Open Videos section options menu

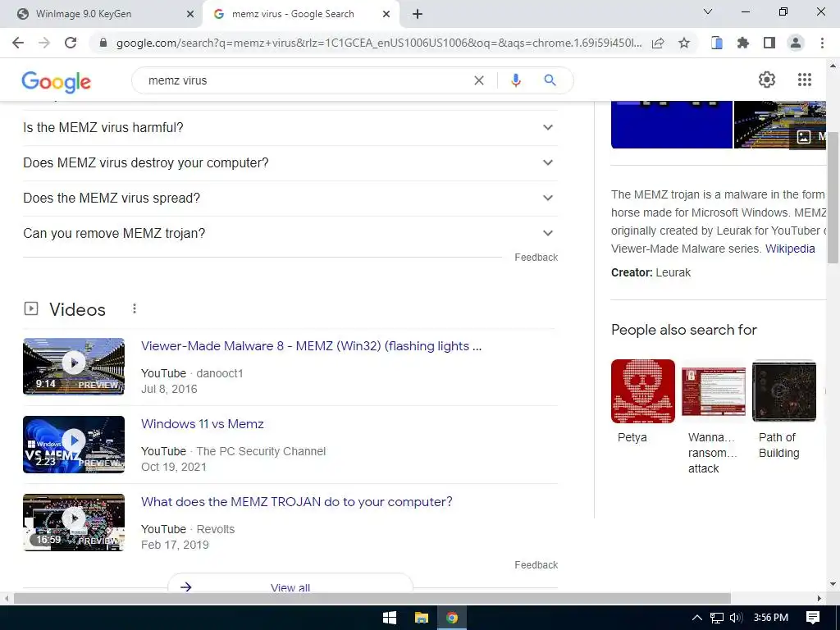135,308
